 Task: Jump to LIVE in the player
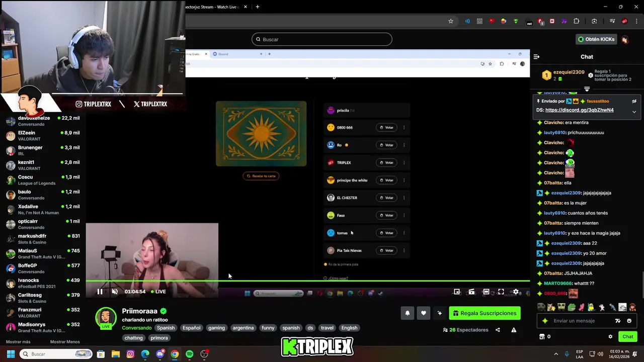[x=158, y=292]
